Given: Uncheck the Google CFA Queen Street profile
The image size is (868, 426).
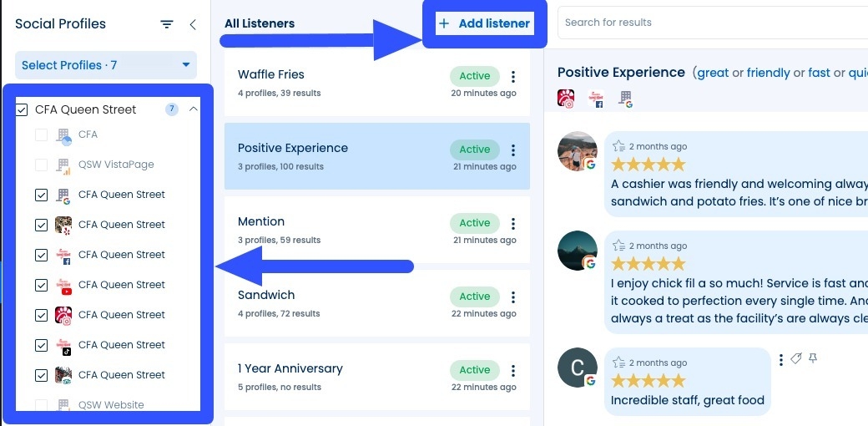Looking at the screenshot, I should tap(41, 195).
